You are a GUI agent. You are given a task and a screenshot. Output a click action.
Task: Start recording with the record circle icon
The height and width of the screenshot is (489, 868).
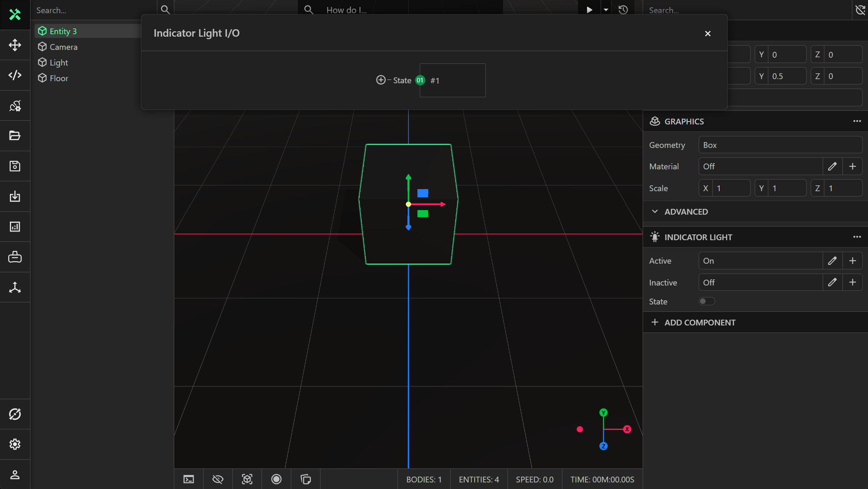click(276, 479)
